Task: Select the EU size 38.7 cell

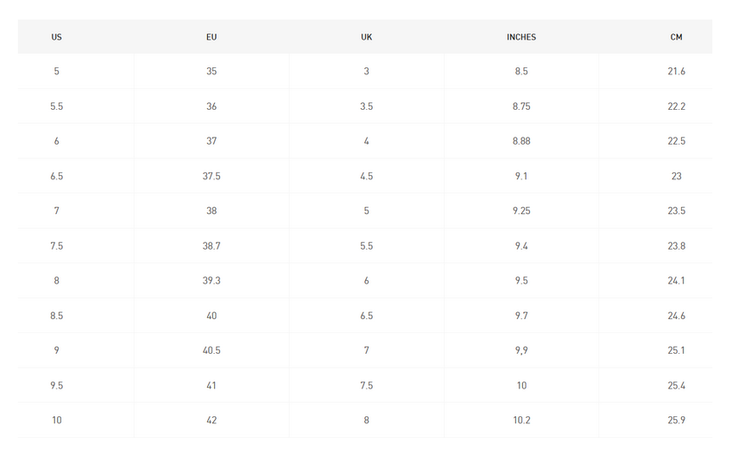Action: pos(211,246)
